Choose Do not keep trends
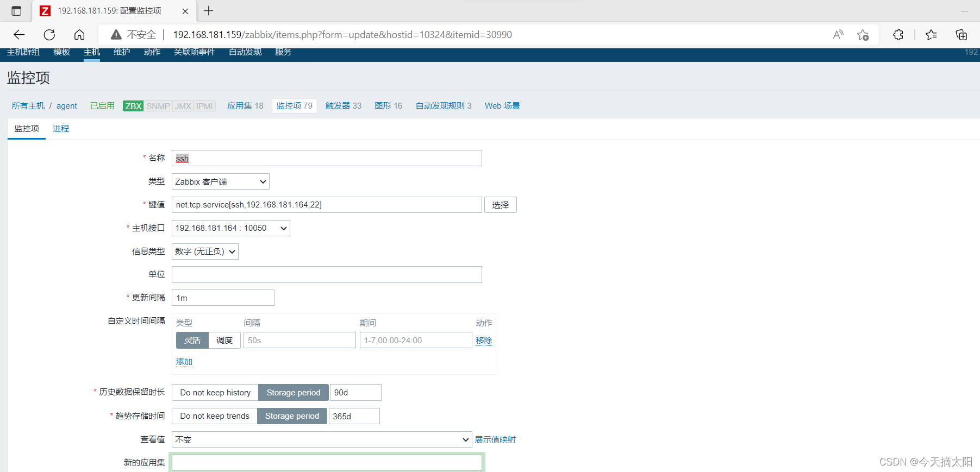980x472 pixels. pos(215,416)
